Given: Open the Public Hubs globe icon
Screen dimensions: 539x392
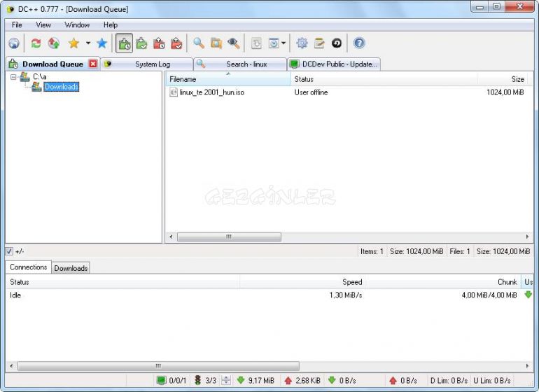Looking at the screenshot, I should coord(14,43).
